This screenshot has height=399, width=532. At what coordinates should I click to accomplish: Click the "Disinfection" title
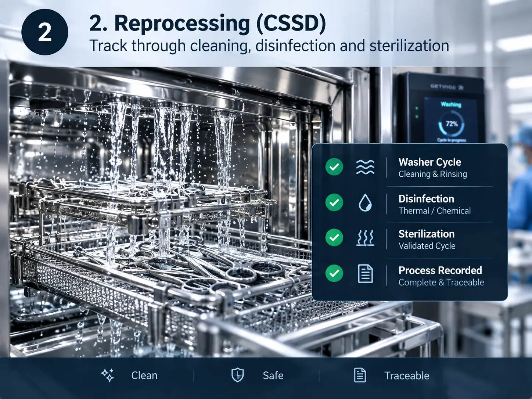426,199
